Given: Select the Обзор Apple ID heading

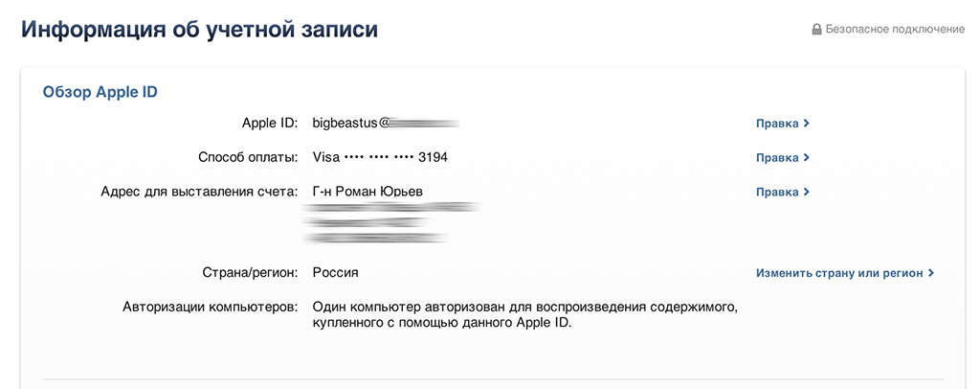Looking at the screenshot, I should tap(100, 92).
